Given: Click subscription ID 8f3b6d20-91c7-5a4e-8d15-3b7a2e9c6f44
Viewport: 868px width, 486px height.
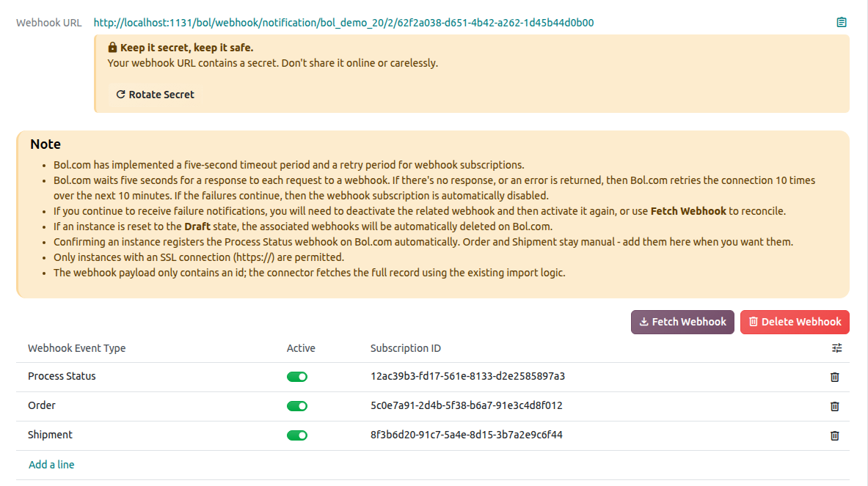Looking at the screenshot, I should [x=467, y=435].
